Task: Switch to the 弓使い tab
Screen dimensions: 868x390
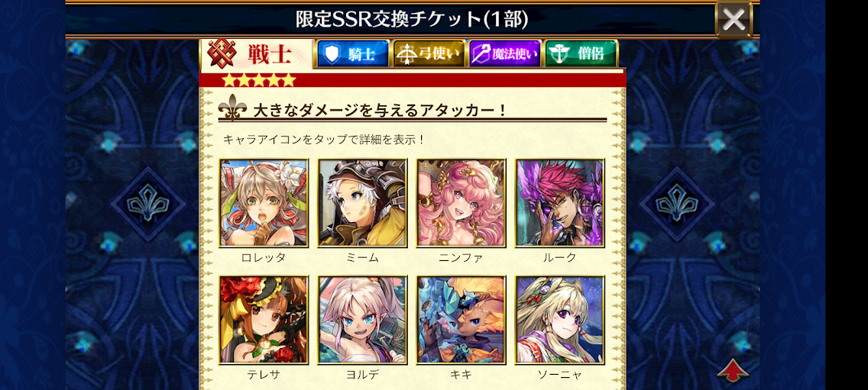Action: click(429, 53)
